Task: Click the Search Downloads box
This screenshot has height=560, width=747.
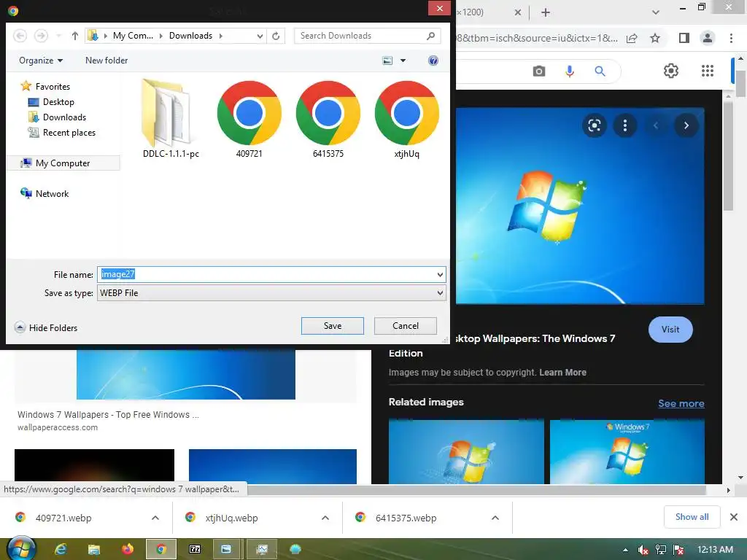Action: (x=367, y=36)
